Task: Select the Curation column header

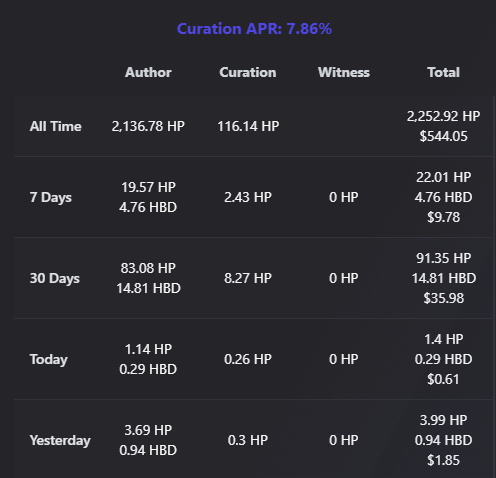Action: pyautogui.click(x=248, y=72)
